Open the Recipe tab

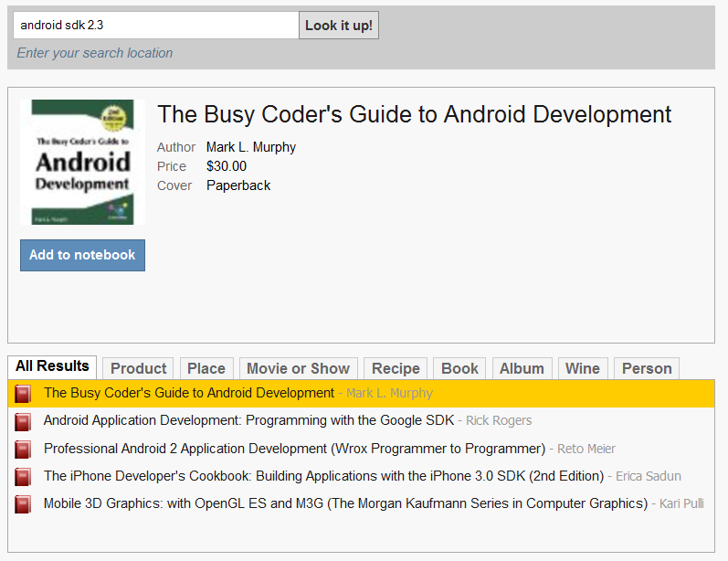coord(396,368)
